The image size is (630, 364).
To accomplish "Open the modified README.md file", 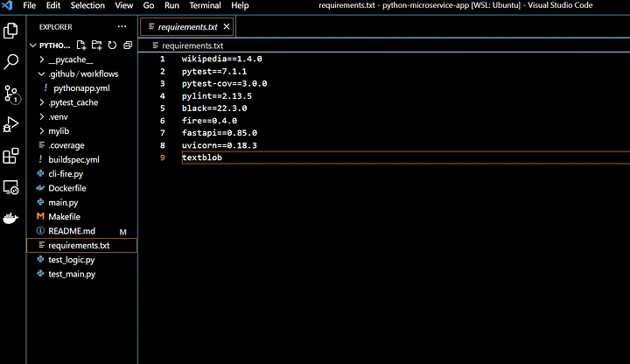I will click(x=81, y=231).
